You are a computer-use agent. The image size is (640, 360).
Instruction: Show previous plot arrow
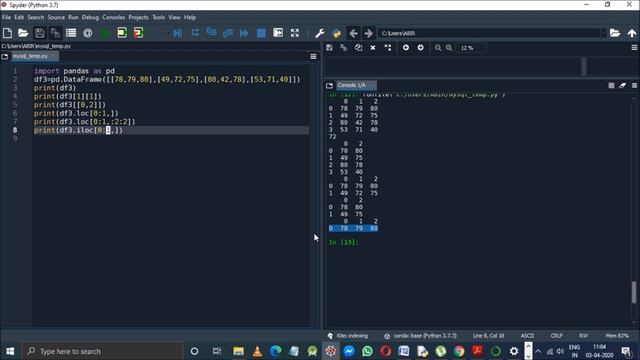click(406, 48)
